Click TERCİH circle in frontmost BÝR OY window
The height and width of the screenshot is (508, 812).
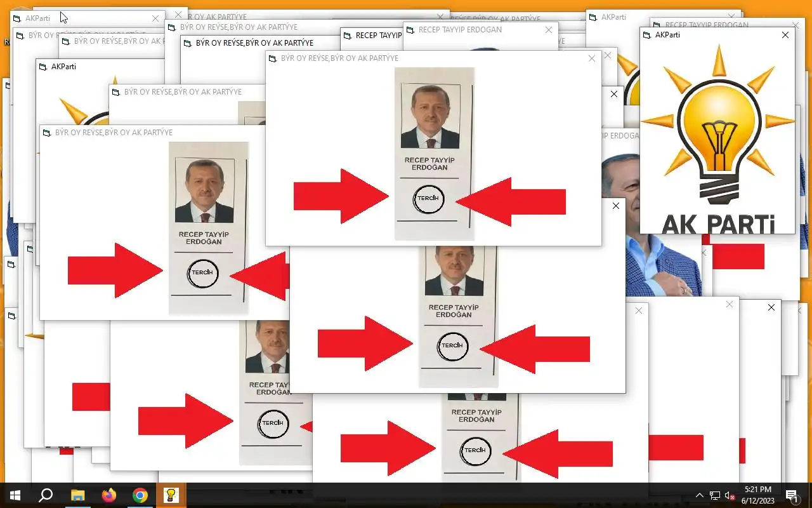[x=428, y=199]
